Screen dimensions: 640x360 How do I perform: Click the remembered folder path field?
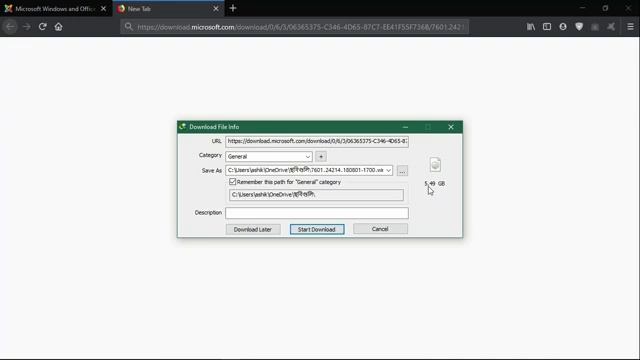316,195
